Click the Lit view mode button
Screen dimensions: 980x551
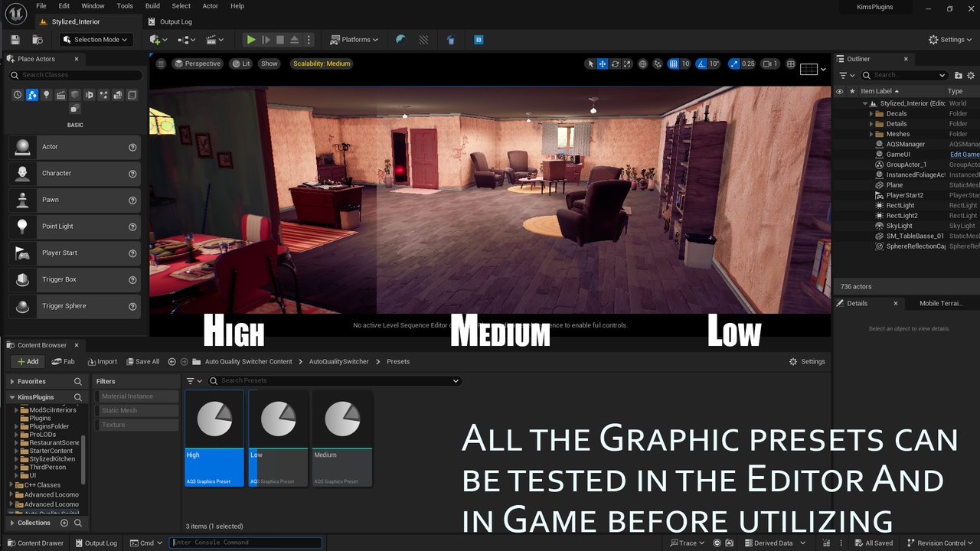pyautogui.click(x=241, y=64)
